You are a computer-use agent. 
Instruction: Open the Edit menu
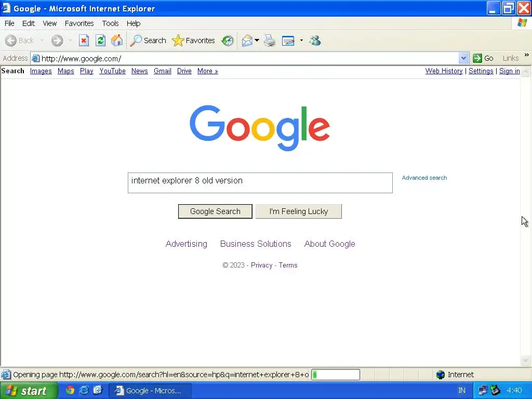[29, 23]
